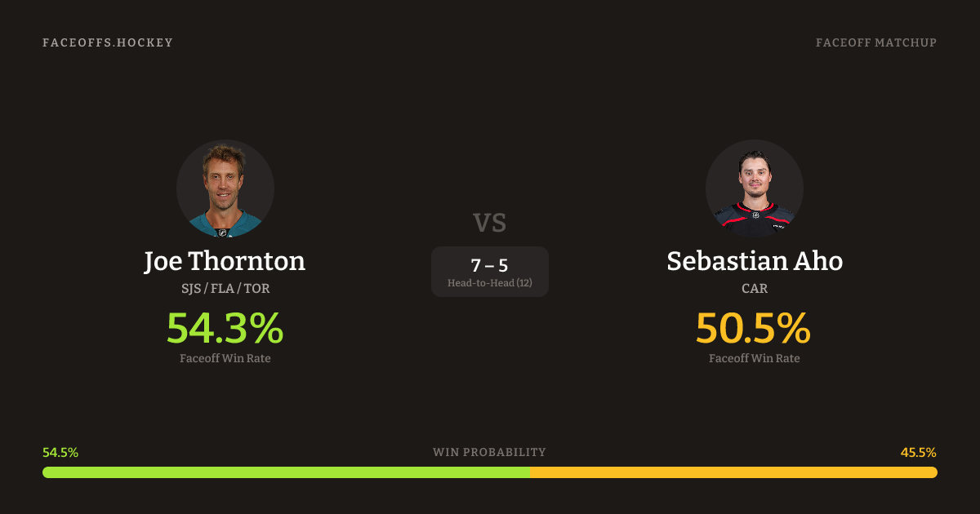980x514 pixels.
Task: Select the Joe Thornton name heading
Action: tap(225, 261)
